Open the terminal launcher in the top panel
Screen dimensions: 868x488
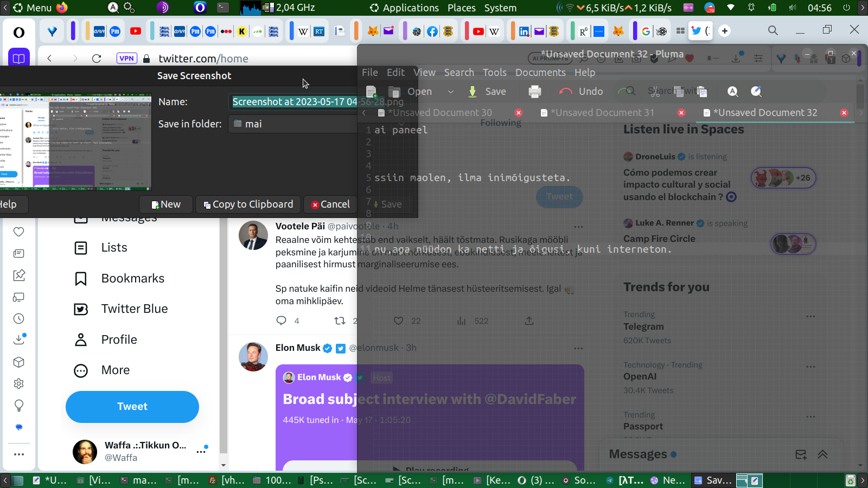223,8
